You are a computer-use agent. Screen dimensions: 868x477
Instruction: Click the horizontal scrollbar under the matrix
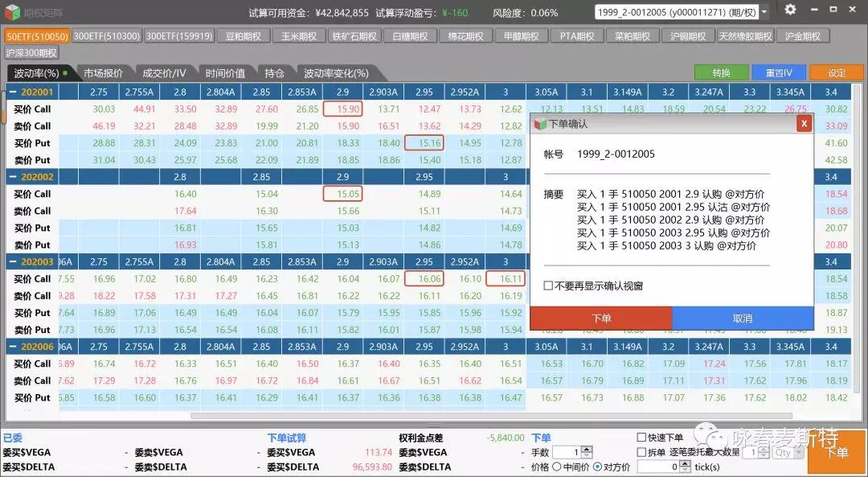(491, 416)
